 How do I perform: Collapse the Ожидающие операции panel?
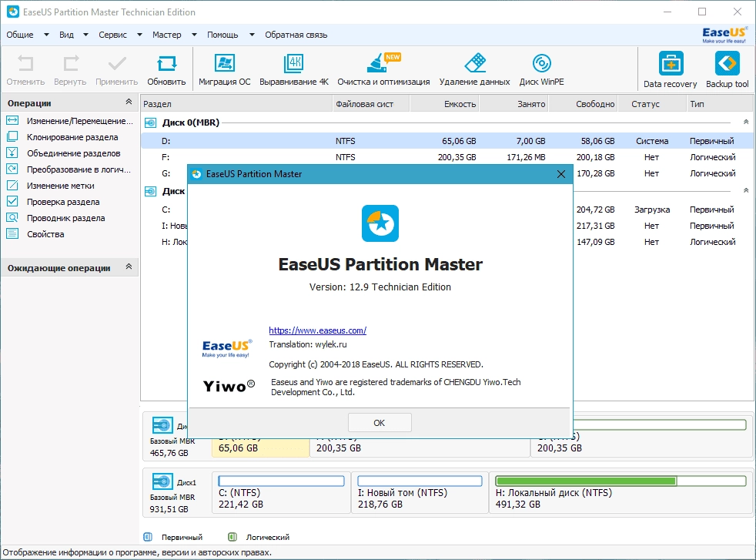point(129,267)
